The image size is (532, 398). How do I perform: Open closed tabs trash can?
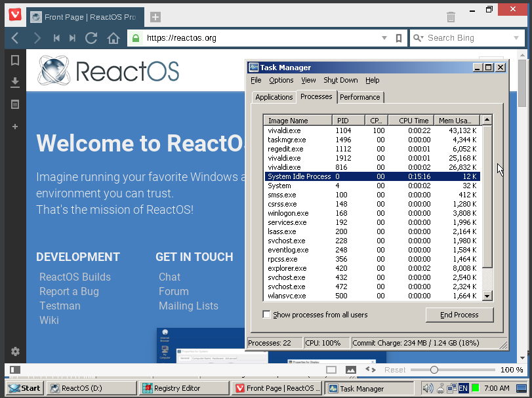point(451,17)
